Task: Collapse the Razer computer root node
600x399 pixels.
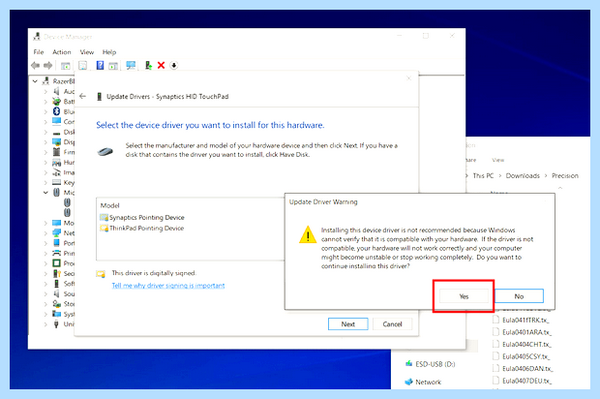Action: [x=35, y=81]
